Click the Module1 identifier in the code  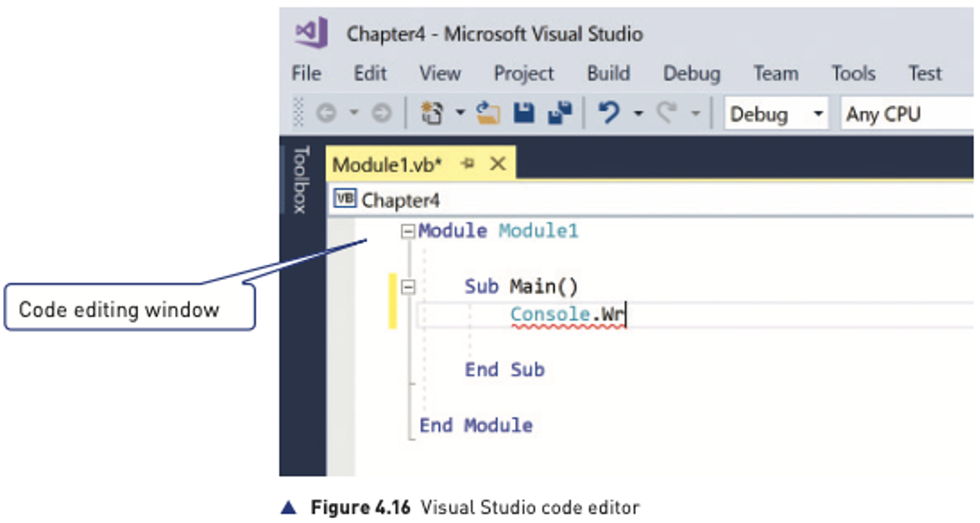click(538, 231)
